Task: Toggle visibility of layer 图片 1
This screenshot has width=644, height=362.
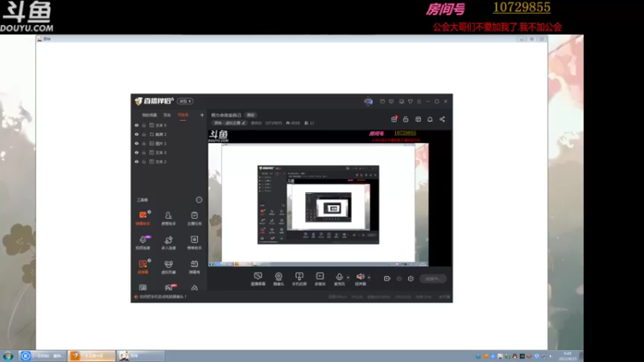Action: (x=137, y=143)
